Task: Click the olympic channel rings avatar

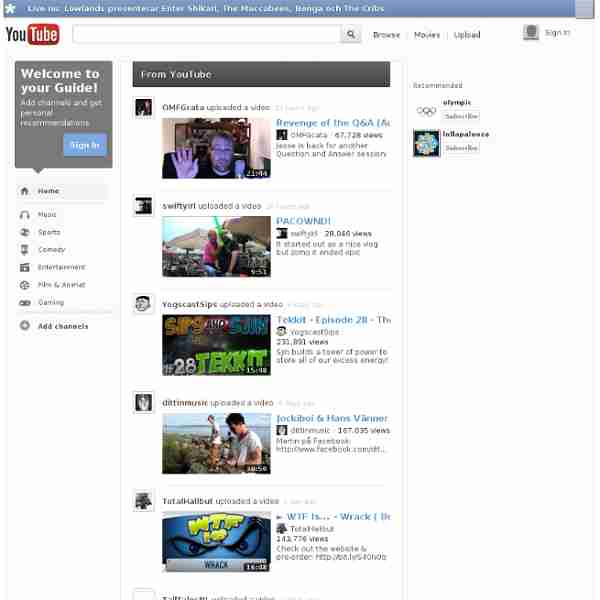Action: [426, 109]
